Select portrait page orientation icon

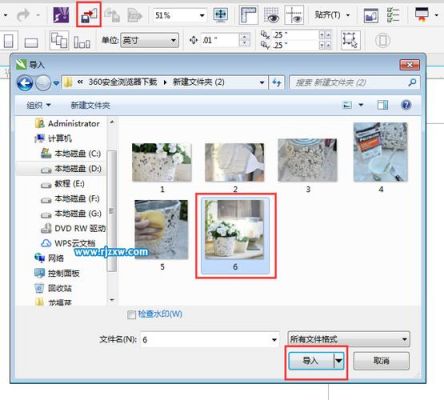(x=8, y=41)
